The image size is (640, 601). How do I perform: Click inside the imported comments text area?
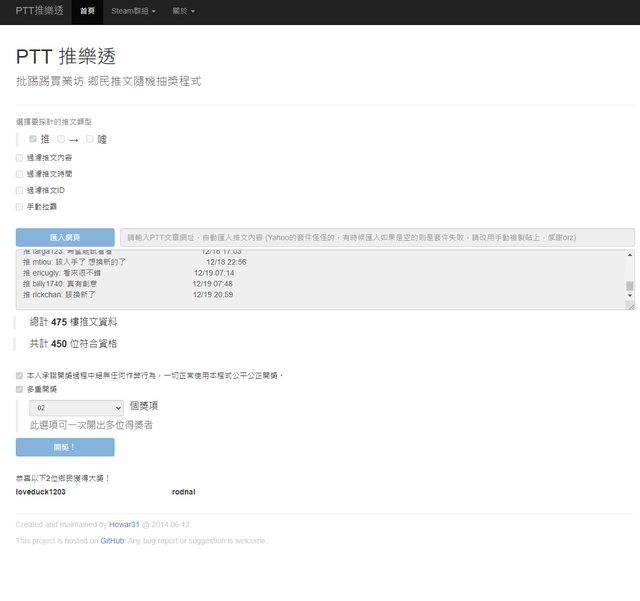point(320,279)
